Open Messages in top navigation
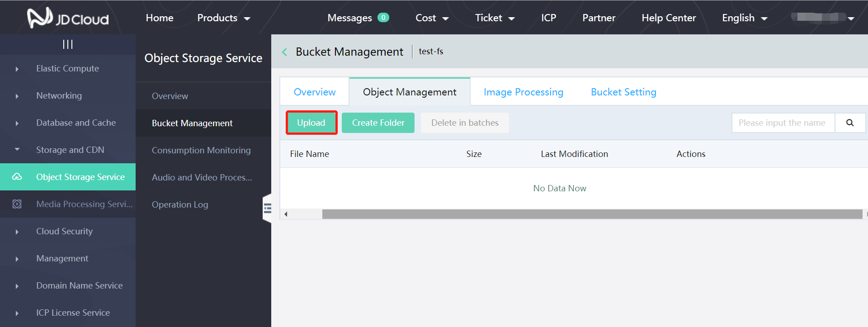Screen dimensions: 868x327 click(349, 18)
